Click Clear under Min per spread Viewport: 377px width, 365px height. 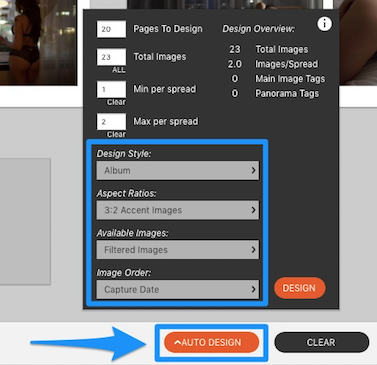[116, 102]
